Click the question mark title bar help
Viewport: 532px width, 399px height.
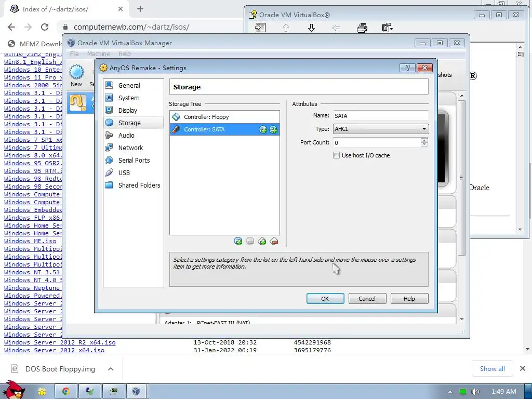[x=407, y=68]
